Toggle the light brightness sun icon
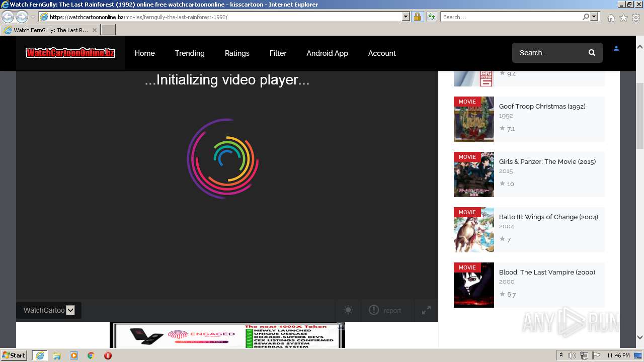644x362 pixels. 348,310
